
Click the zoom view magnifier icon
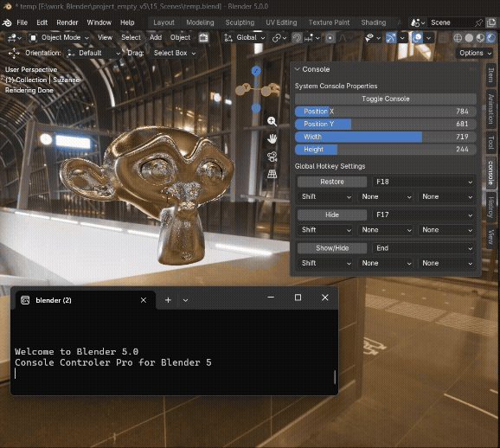click(x=272, y=121)
